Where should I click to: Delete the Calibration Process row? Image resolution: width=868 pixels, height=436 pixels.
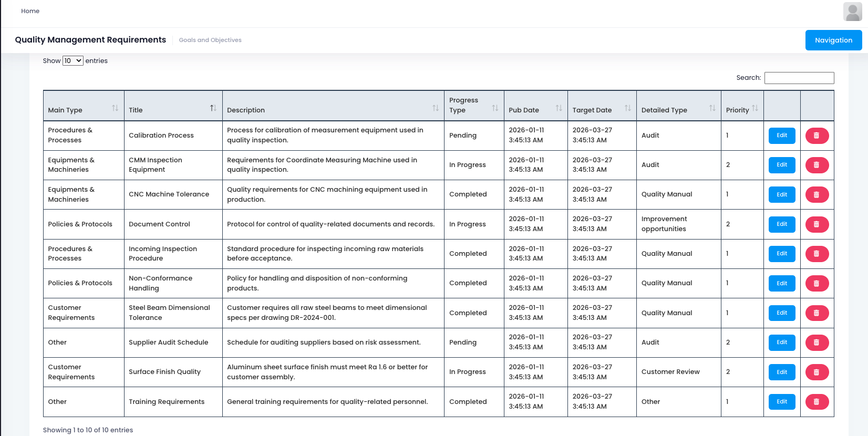pyautogui.click(x=817, y=136)
